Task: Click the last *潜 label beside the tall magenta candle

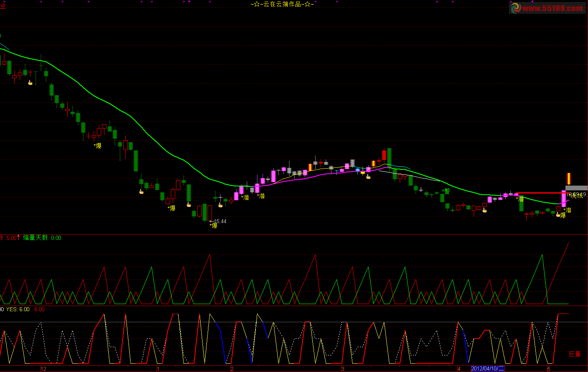Action: pyautogui.click(x=567, y=210)
